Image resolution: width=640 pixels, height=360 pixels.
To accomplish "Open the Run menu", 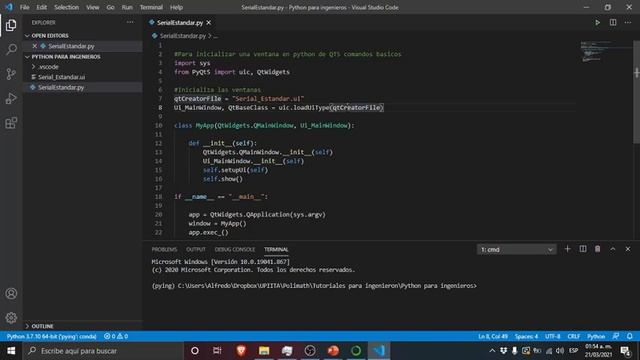I will (127, 7).
